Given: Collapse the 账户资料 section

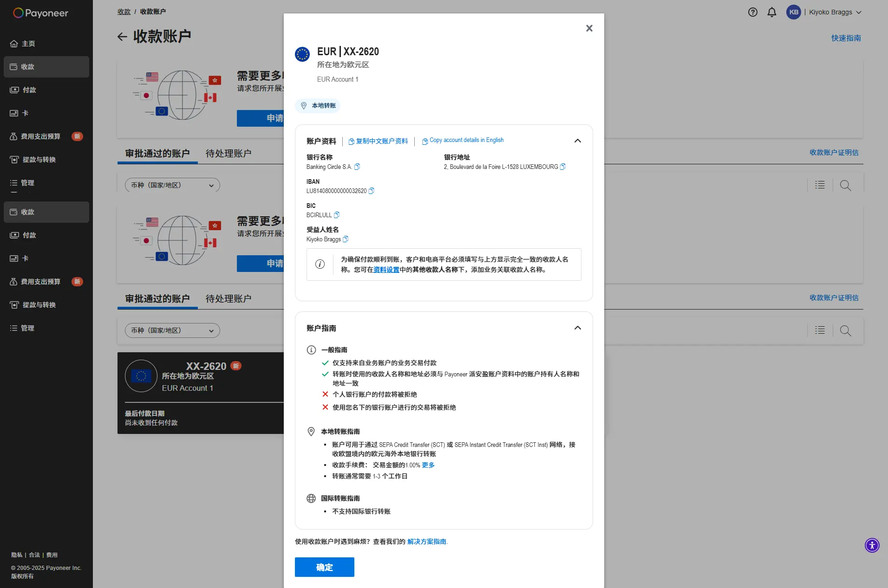Looking at the screenshot, I should [x=578, y=141].
